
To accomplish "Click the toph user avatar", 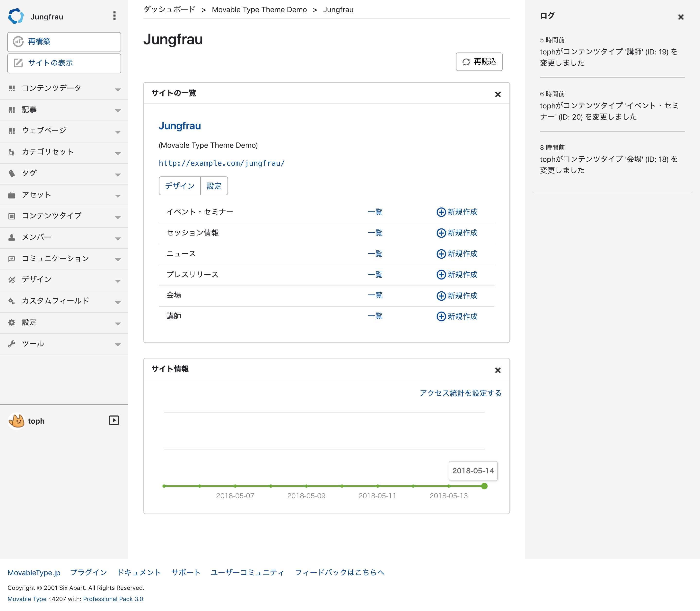I will (16, 421).
